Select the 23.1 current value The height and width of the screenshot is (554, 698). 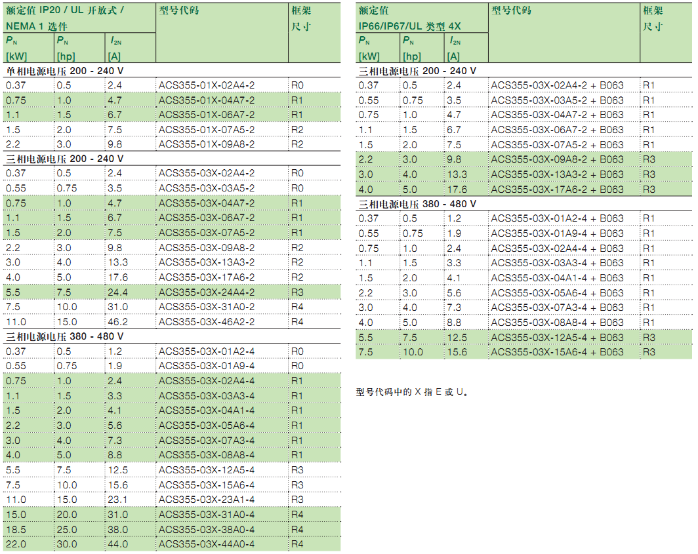pyautogui.click(x=118, y=500)
